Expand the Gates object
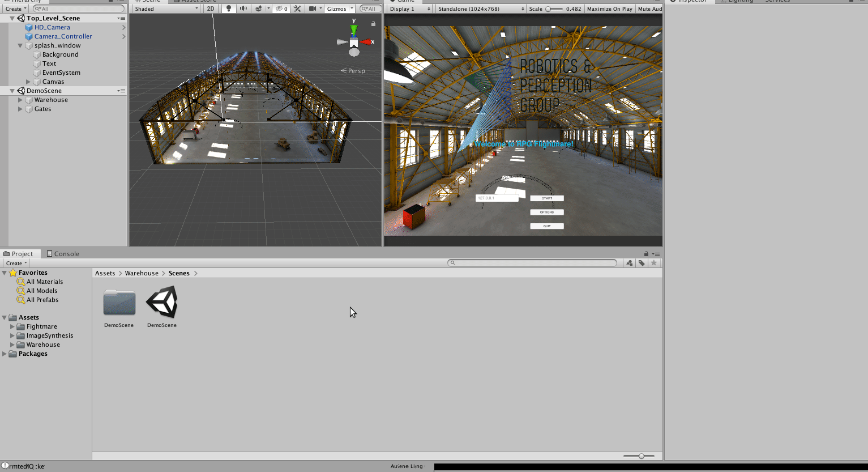 [20, 109]
